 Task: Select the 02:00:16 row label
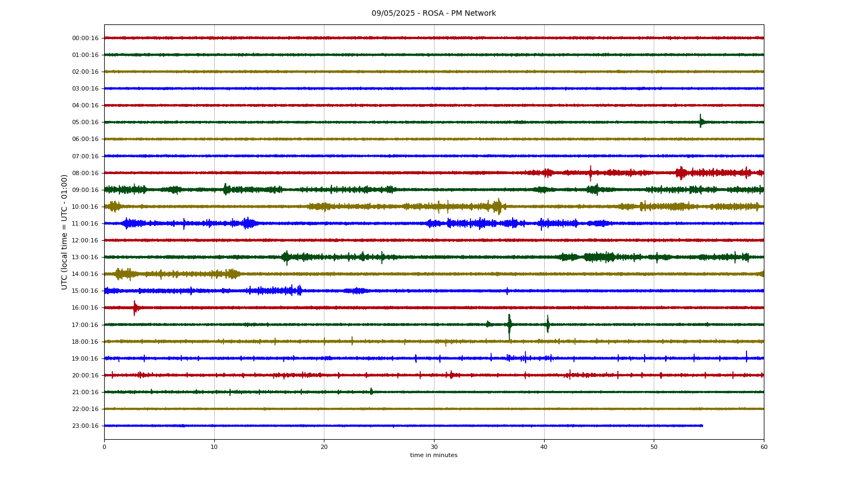(x=85, y=72)
